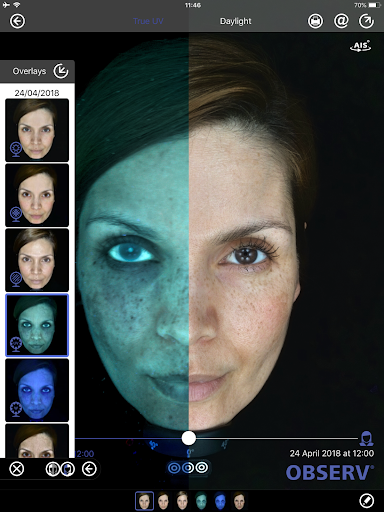Toggle the split-face comparison mode
The width and height of the screenshot is (384, 512).
pos(60,469)
